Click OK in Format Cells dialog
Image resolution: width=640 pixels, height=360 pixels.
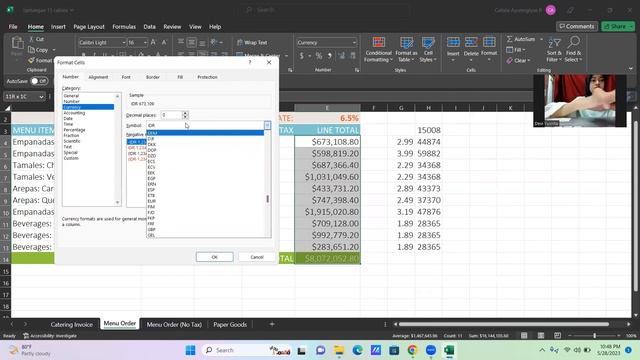point(214,257)
